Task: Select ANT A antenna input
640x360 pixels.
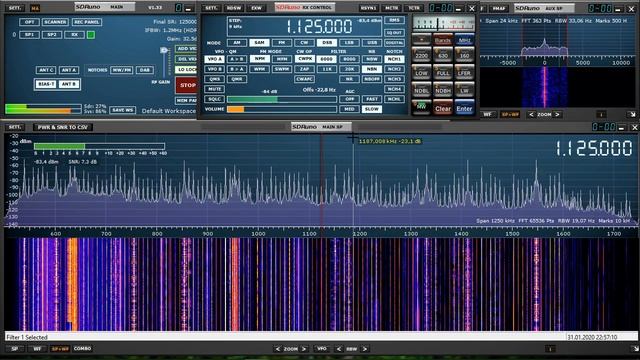Action: click(x=69, y=70)
